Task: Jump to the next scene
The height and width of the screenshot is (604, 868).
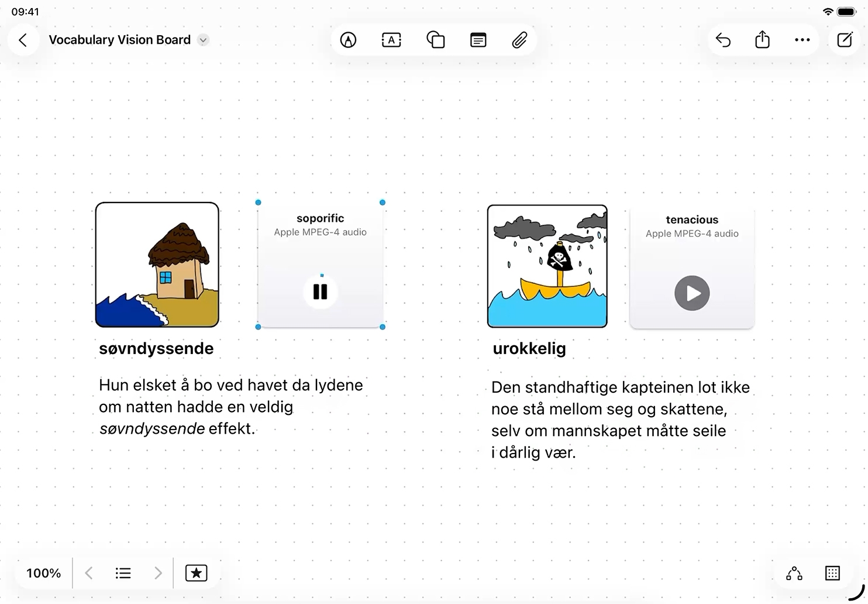Action: 157,573
